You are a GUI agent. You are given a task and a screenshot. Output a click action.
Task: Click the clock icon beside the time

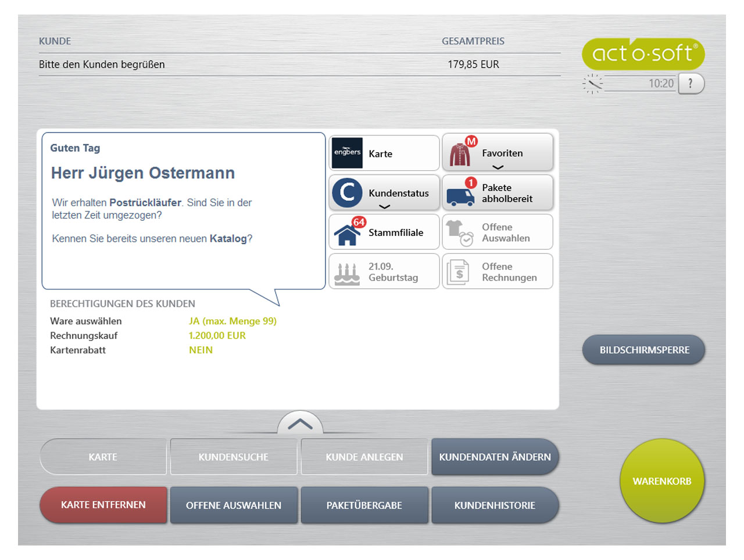pos(593,84)
